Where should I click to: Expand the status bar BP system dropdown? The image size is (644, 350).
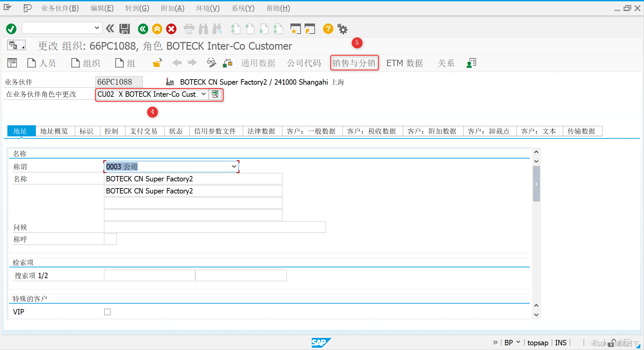(518, 342)
